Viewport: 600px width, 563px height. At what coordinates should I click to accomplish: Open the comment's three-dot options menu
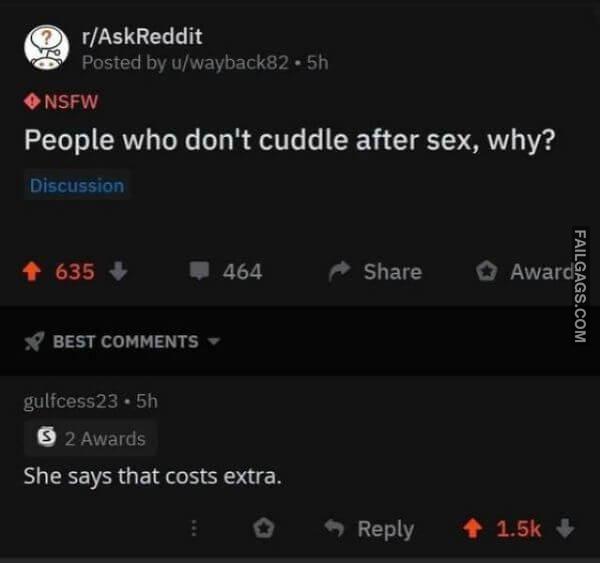tap(194, 528)
